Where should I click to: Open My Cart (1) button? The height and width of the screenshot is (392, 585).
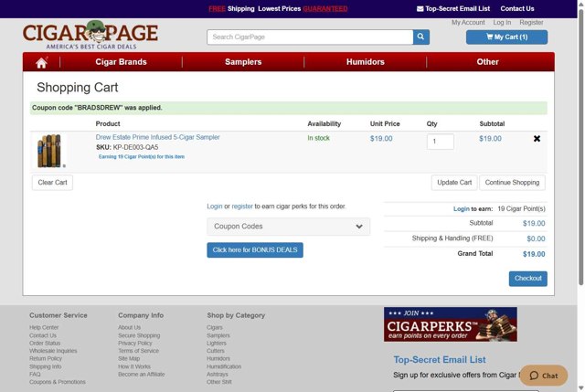pos(506,37)
